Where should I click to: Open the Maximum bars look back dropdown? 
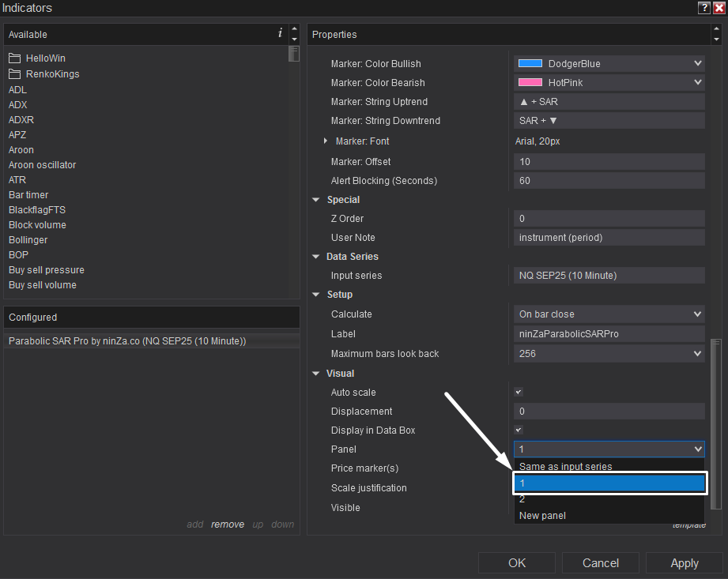(609, 354)
